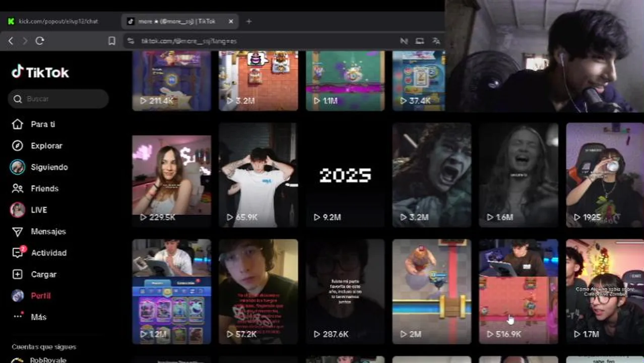Viewport: 644px width, 363px height.
Task: Open the video with 287.6K views
Action: click(345, 291)
